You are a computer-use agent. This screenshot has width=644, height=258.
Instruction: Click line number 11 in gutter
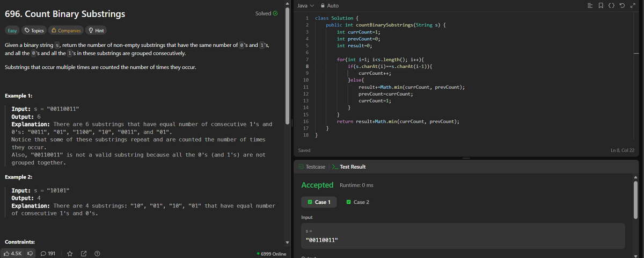305,87
